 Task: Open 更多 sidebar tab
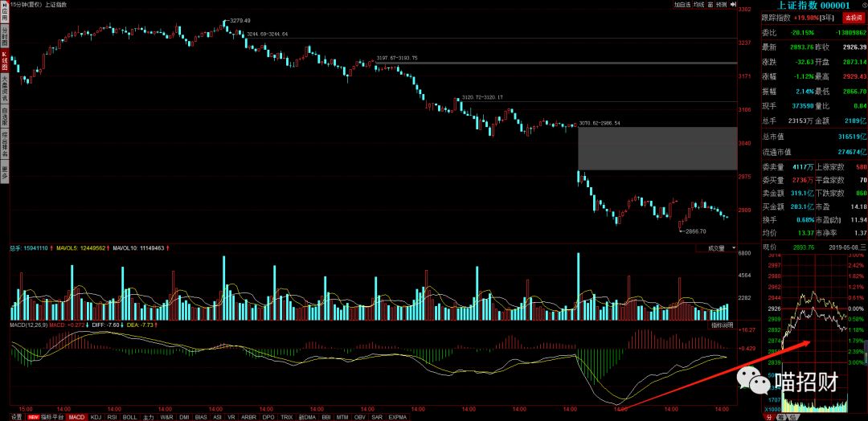(x=4, y=171)
